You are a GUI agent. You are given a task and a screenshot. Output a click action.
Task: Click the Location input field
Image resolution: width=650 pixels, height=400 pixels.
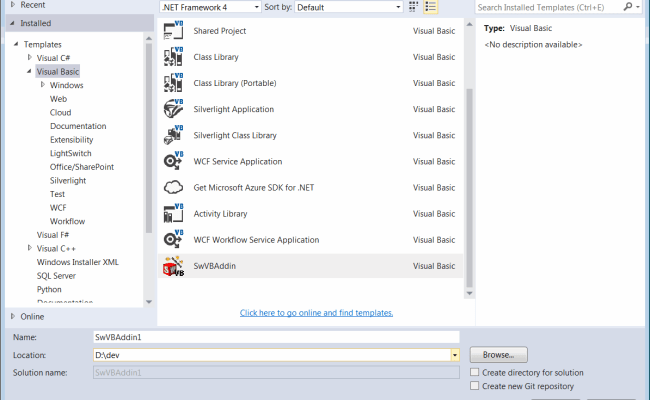(x=272, y=355)
